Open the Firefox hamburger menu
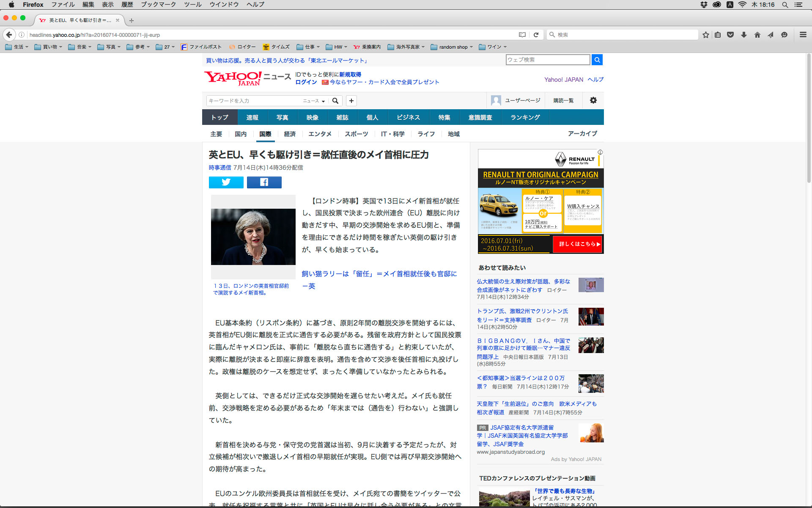This screenshot has height=508, width=812. pos(803,35)
